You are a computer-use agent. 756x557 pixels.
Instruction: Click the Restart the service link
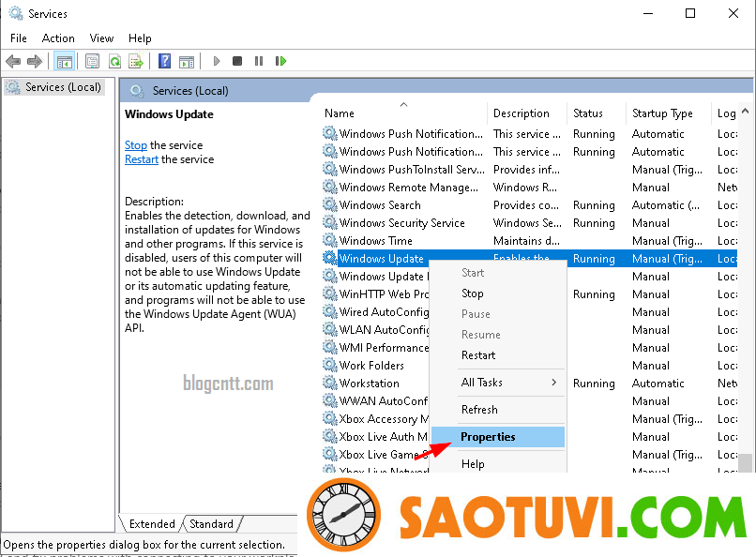142,159
